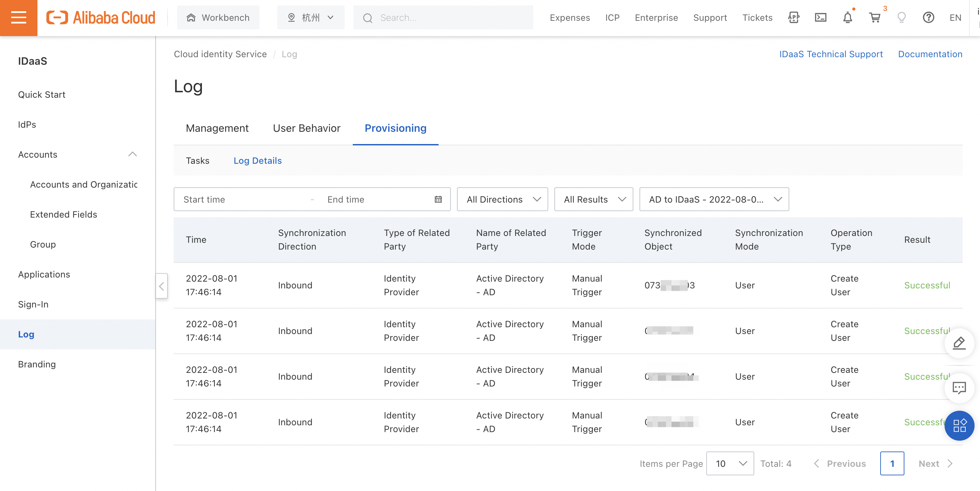The image size is (980, 491).
Task: Collapse the left sidebar panel handle
Action: pyautogui.click(x=161, y=286)
